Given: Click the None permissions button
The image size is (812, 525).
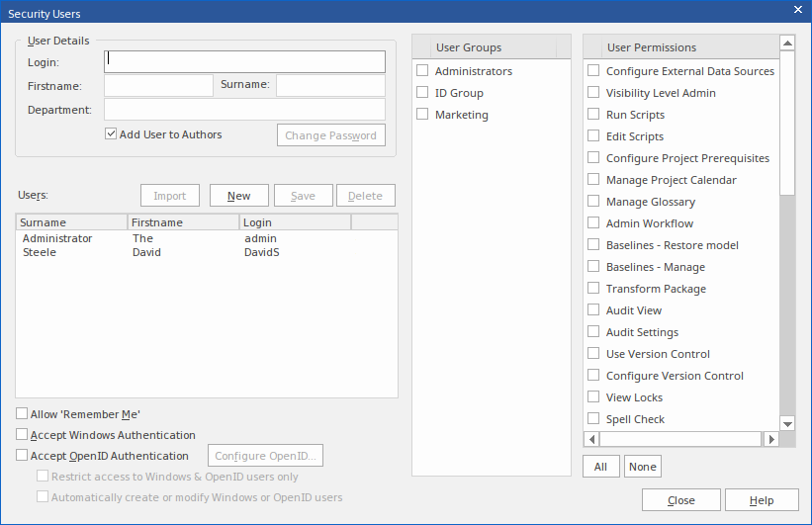Looking at the screenshot, I should point(642,467).
